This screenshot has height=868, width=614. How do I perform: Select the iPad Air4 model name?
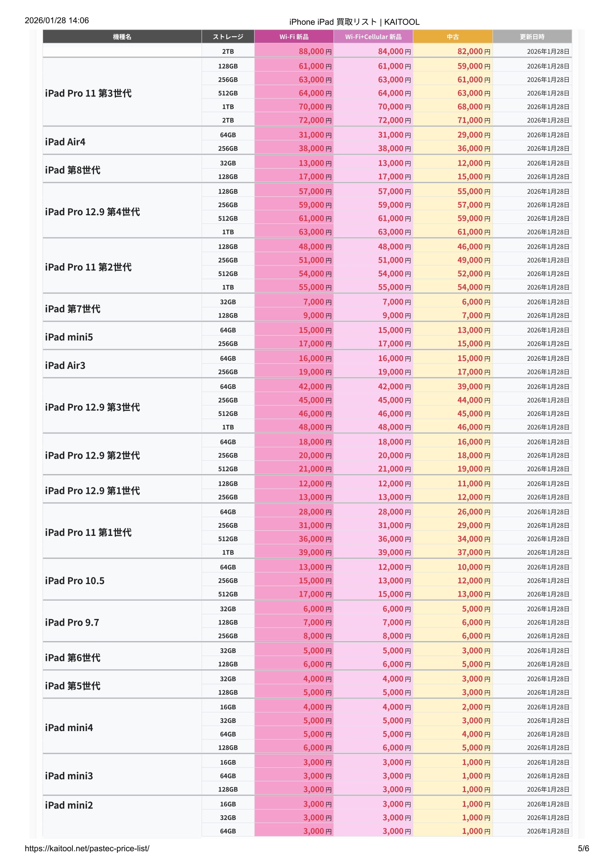[x=65, y=142]
